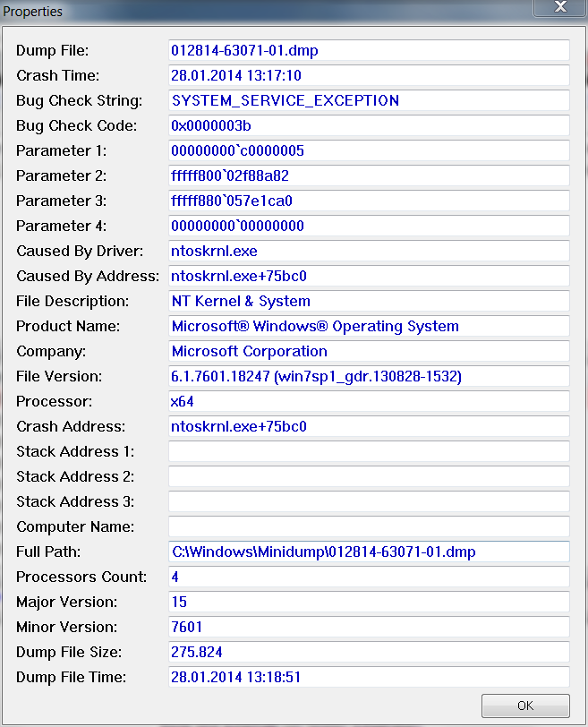Click the empty Computer Name field

369,526
